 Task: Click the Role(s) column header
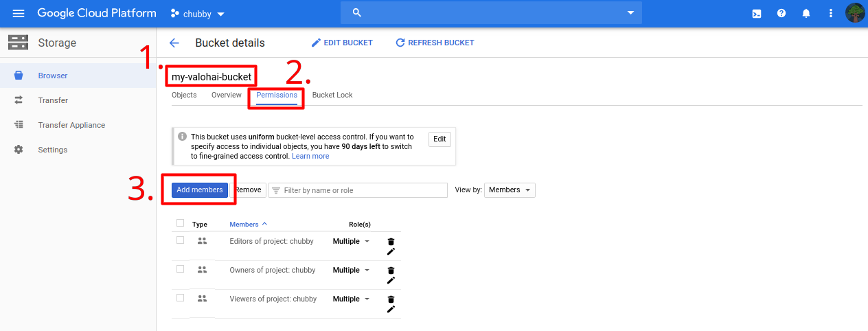pyautogui.click(x=360, y=225)
